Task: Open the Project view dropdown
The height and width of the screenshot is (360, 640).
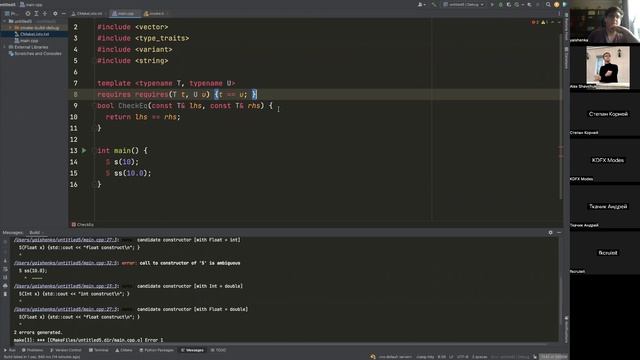Action: pos(11,13)
